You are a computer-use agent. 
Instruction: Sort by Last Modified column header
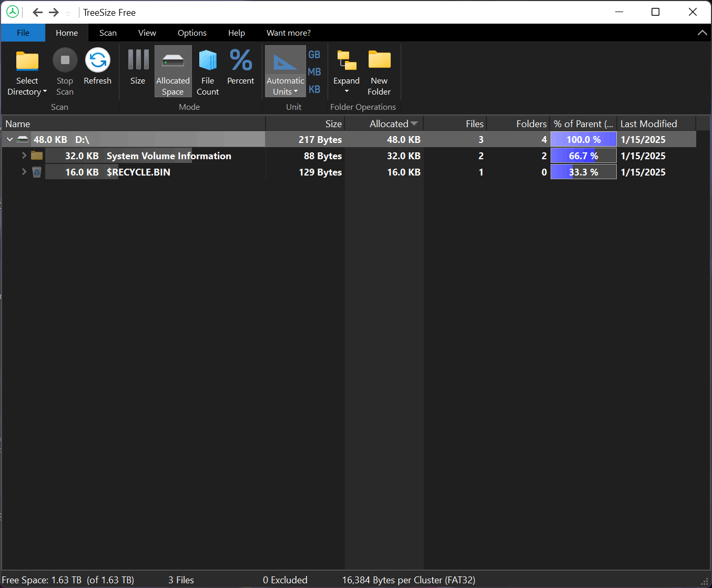656,124
